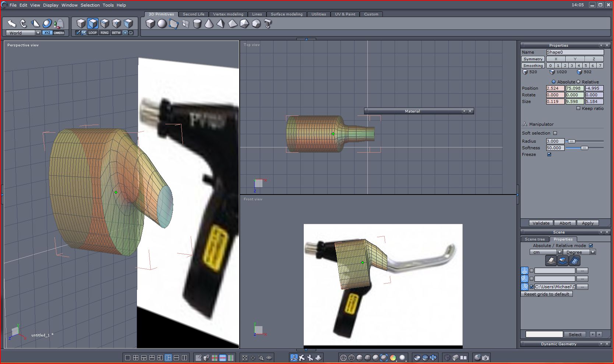Screen dimensions: 614x364
Task: Open the Display menu
Action: point(51,5)
